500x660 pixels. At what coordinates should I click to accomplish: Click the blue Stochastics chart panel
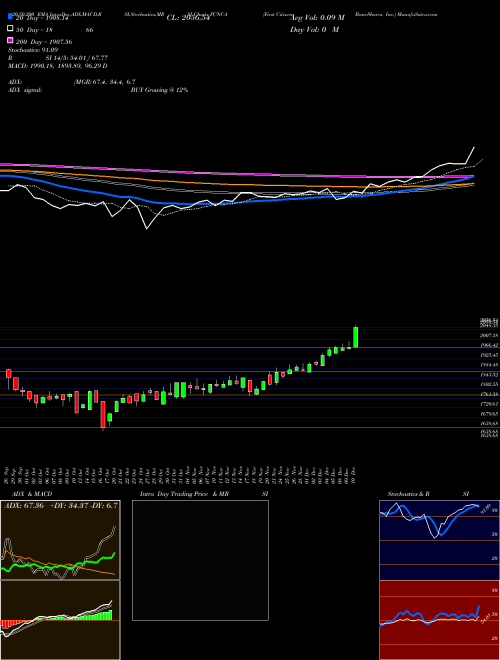(439, 540)
